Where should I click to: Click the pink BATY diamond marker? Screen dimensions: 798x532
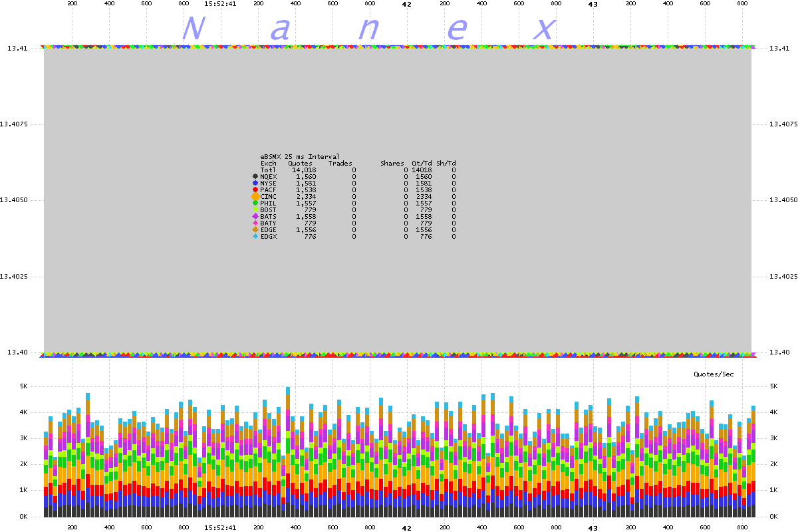coord(255,223)
